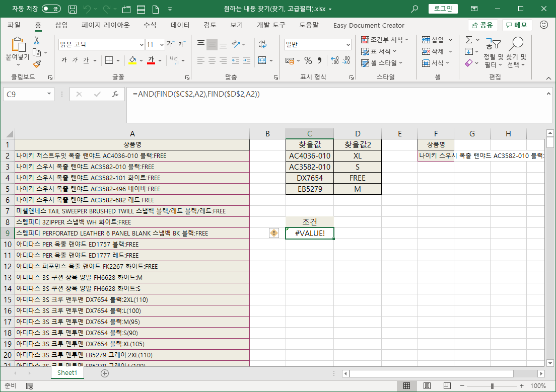556x392 pixels.
Task: Toggle bold formatting
Action: [x=64, y=60]
